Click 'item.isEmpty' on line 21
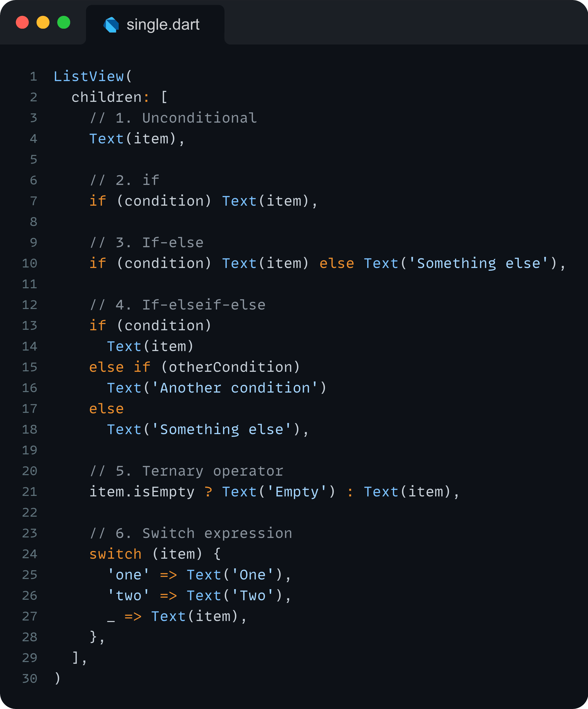 coord(142,492)
